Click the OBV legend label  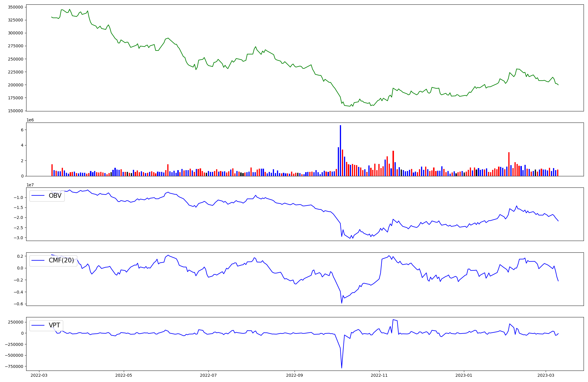55,196
